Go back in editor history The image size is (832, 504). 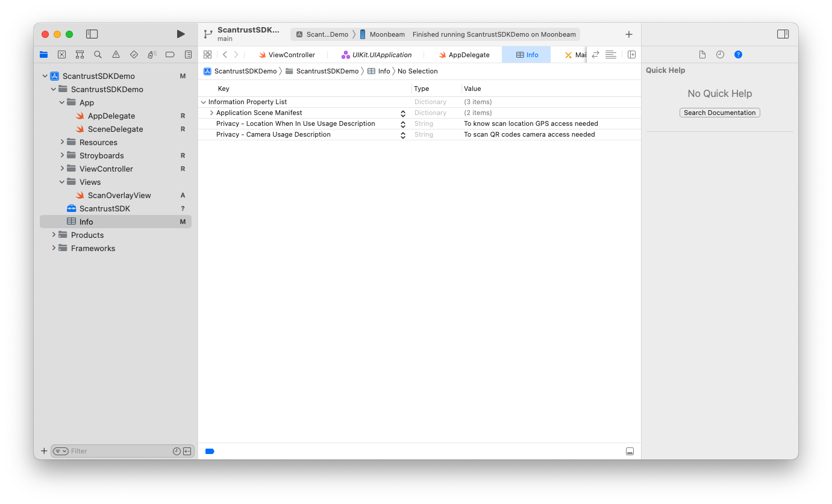coord(225,55)
